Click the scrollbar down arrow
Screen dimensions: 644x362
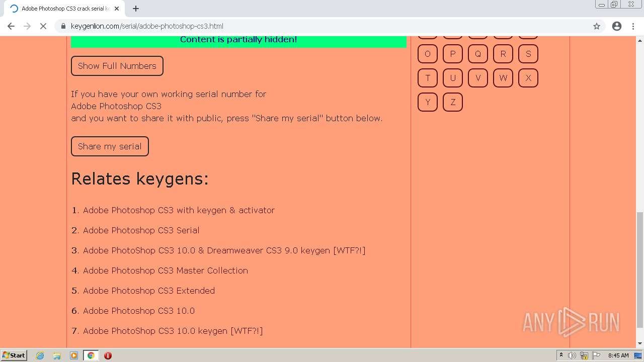point(640,344)
